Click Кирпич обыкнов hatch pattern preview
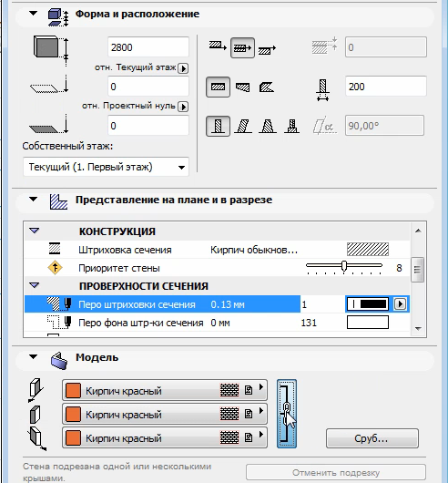 click(x=368, y=249)
